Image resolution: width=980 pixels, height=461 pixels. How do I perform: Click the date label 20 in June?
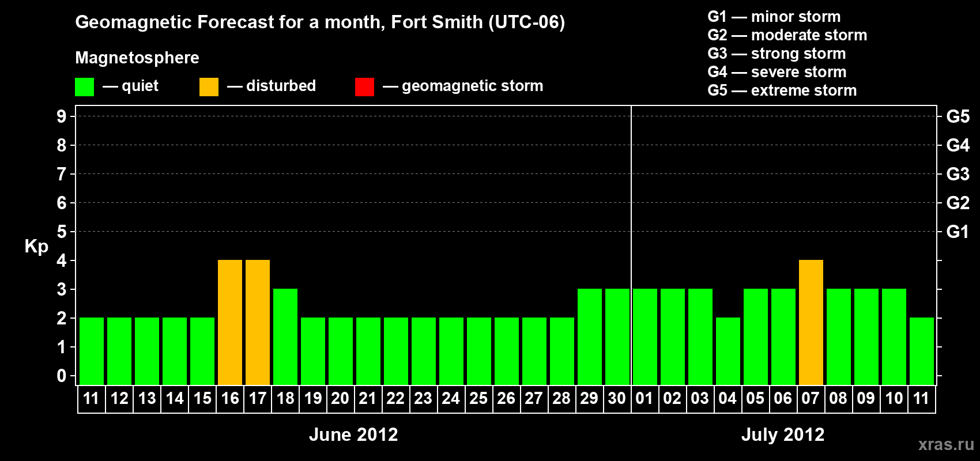tap(341, 398)
